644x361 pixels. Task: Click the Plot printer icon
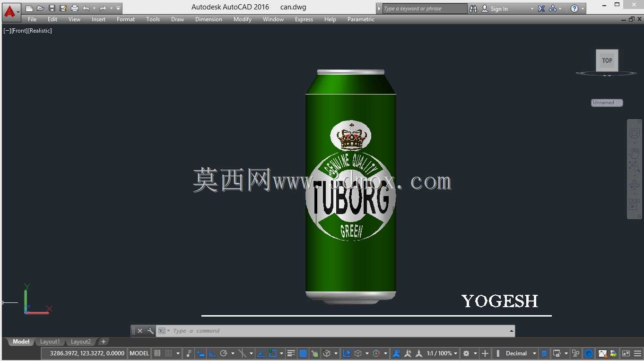(x=75, y=9)
